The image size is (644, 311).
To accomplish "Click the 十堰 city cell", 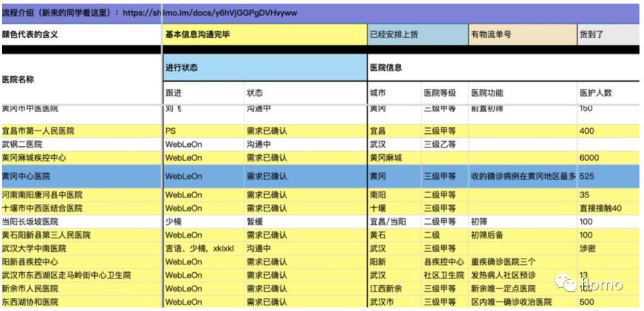I will point(394,208).
